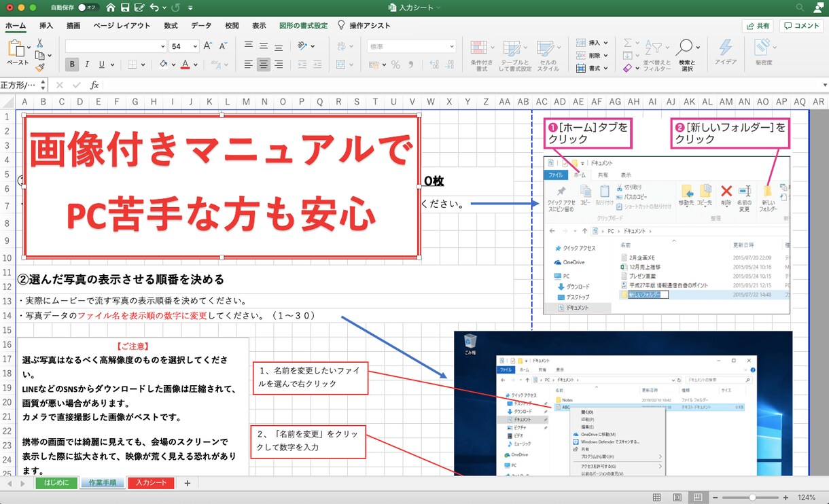
Task: Open the Insert (挿入) ribbon tab
Action: 46,26
